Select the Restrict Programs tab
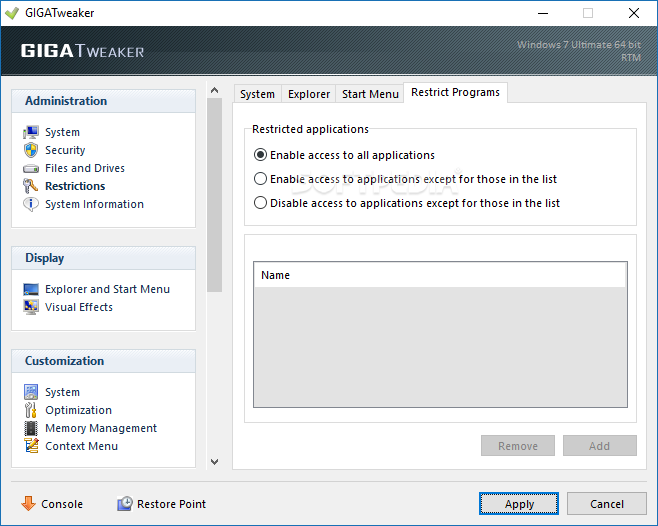658x526 pixels. 455,92
